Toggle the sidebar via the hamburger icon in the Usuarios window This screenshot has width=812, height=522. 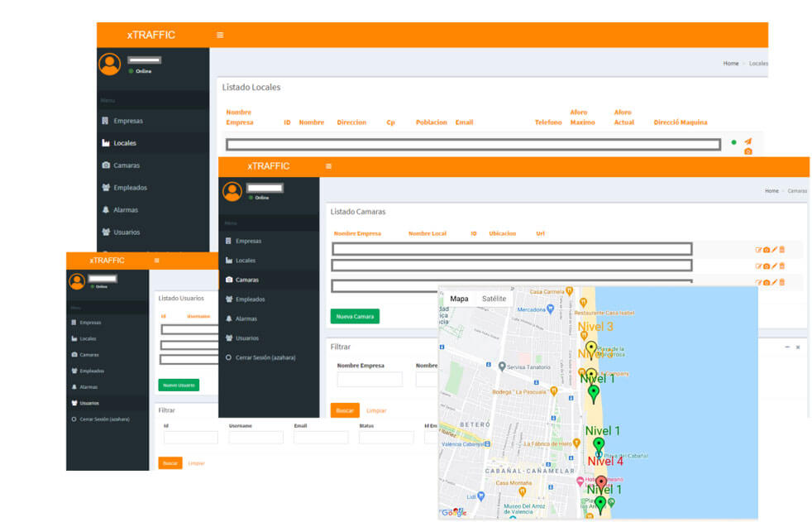(157, 261)
